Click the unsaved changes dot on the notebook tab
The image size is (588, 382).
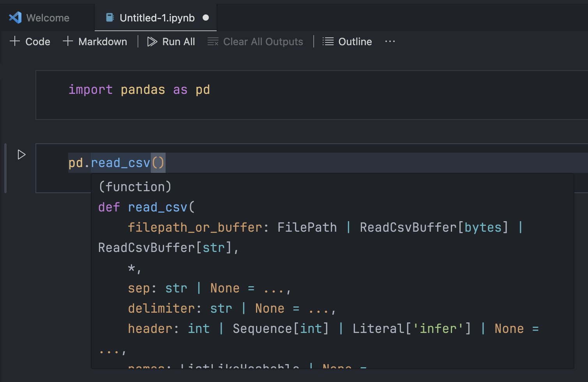206,17
